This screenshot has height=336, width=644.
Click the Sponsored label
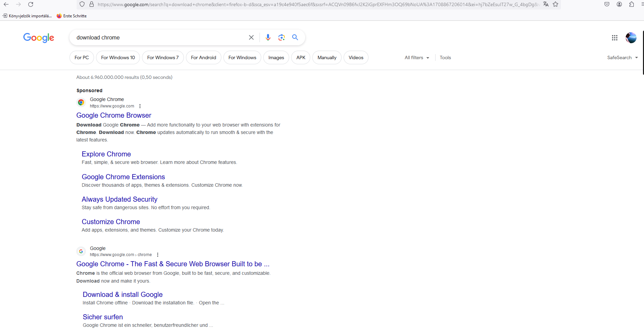click(x=89, y=90)
